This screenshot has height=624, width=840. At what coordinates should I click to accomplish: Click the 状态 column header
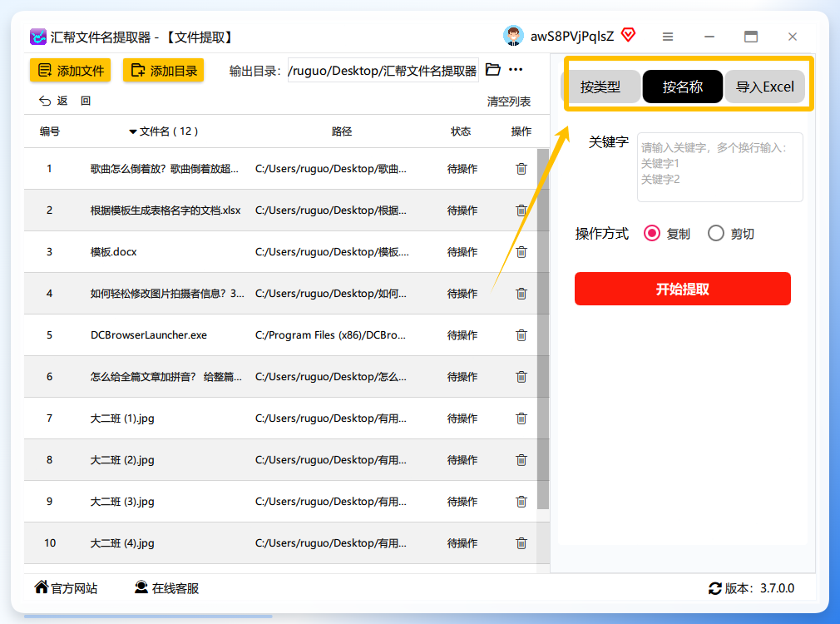(461, 131)
